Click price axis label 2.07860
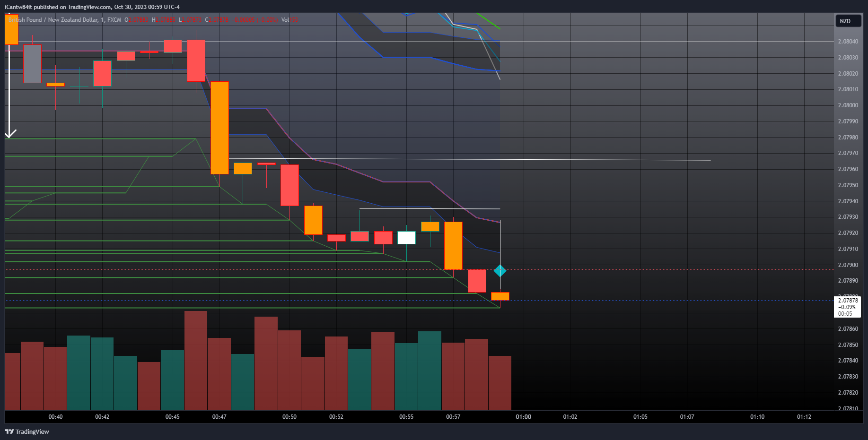868x440 pixels. [x=848, y=329]
